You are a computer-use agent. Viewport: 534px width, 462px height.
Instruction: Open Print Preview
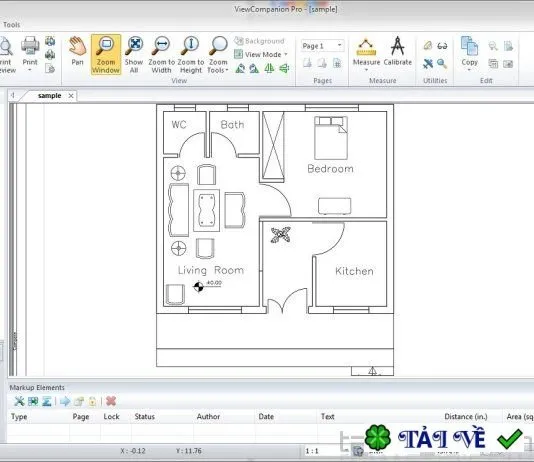point(7,54)
